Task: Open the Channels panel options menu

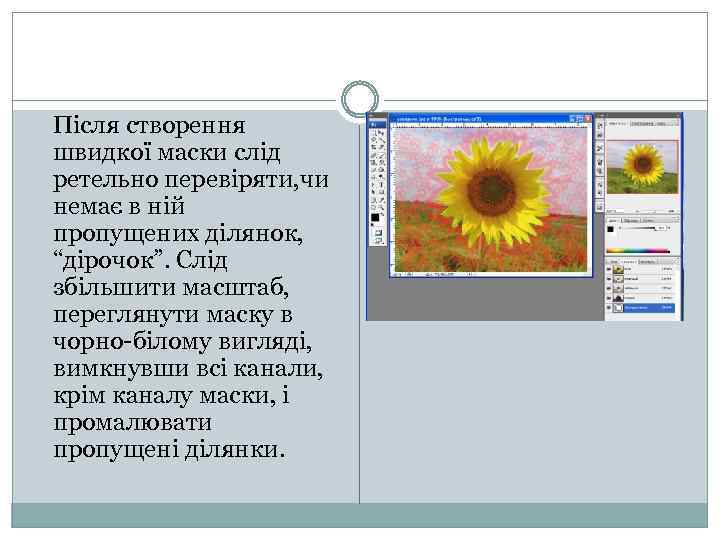Action: [x=677, y=261]
